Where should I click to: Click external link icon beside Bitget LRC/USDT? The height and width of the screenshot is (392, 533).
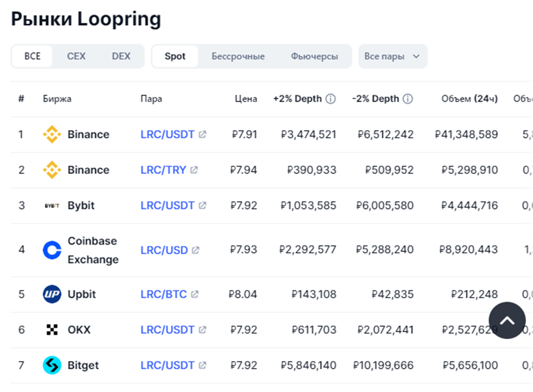pos(202,365)
